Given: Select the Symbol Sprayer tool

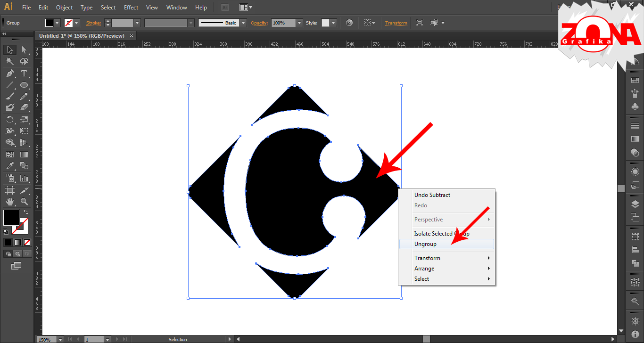Looking at the screenshot, I should click(x=9, y=178).
